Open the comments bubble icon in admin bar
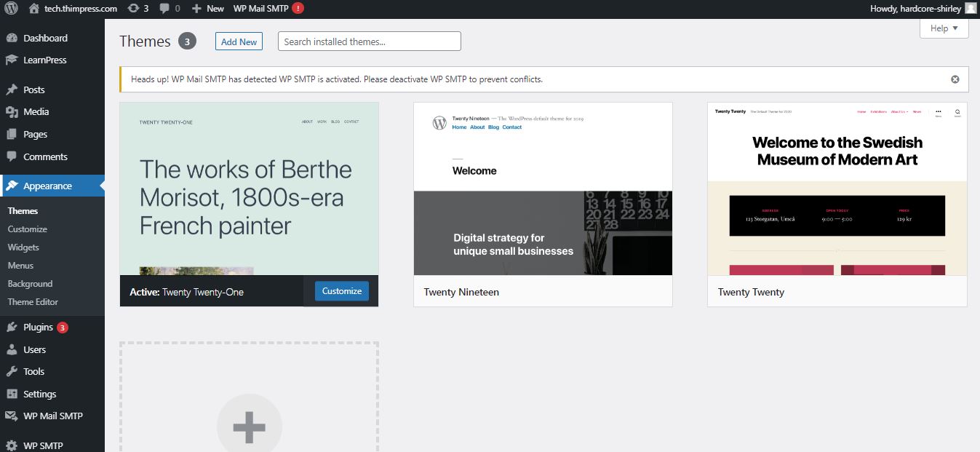The image size is (980, 452). pos(164,9)
